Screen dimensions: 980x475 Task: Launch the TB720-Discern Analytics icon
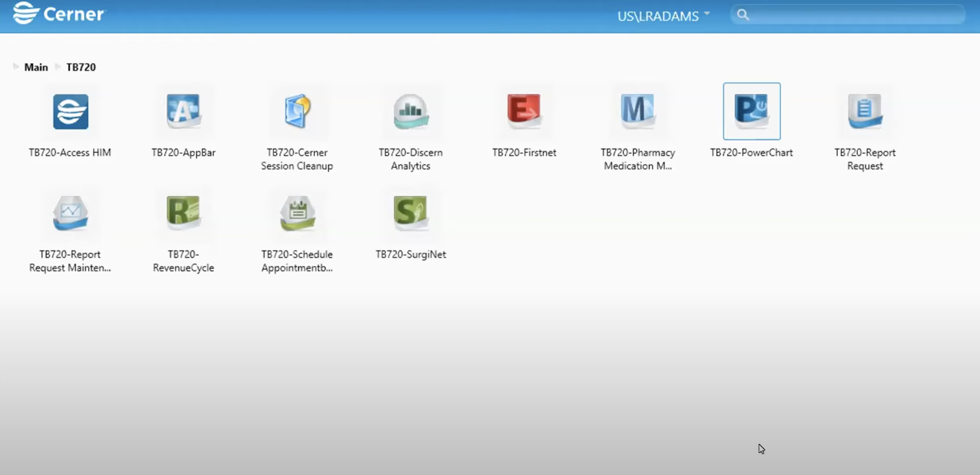pos(411,111)
